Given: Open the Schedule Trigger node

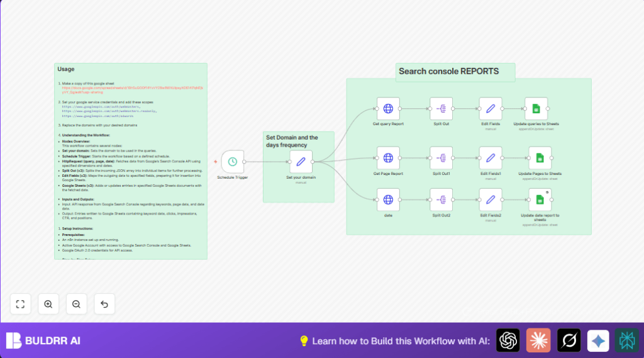Looking at the screenshot, I should coord(233,162).
